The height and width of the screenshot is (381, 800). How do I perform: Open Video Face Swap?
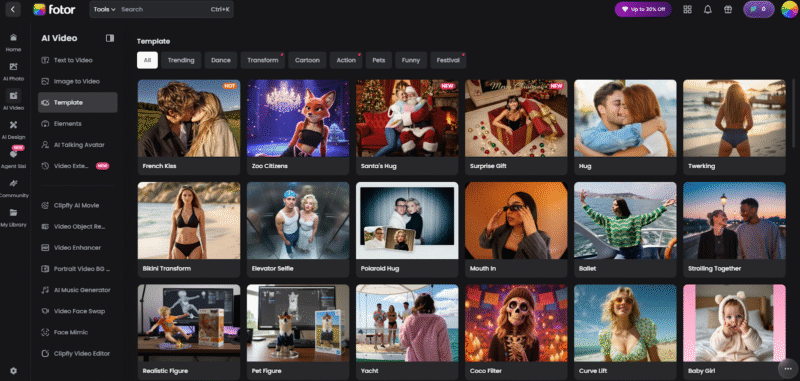(x=78, y=311)
